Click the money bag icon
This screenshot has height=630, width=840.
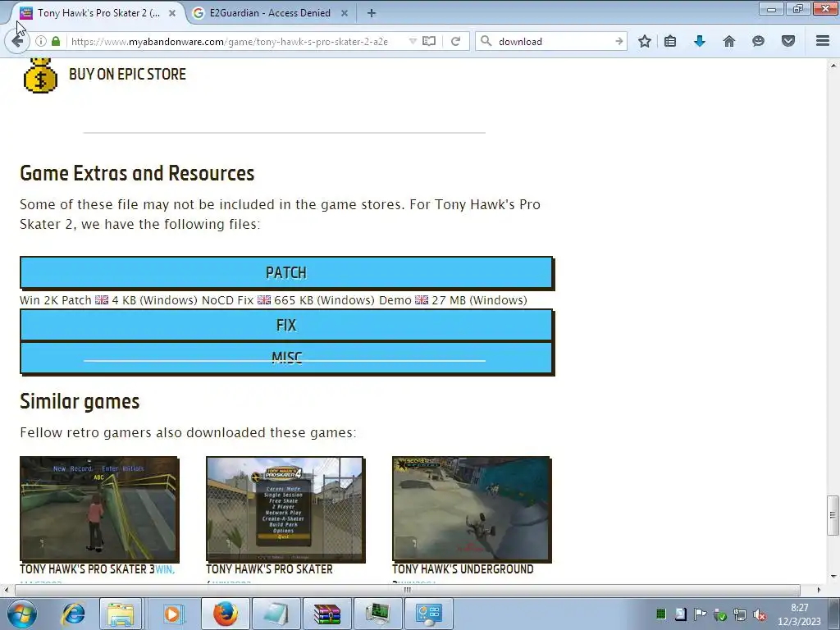click(x=40, y=75)
